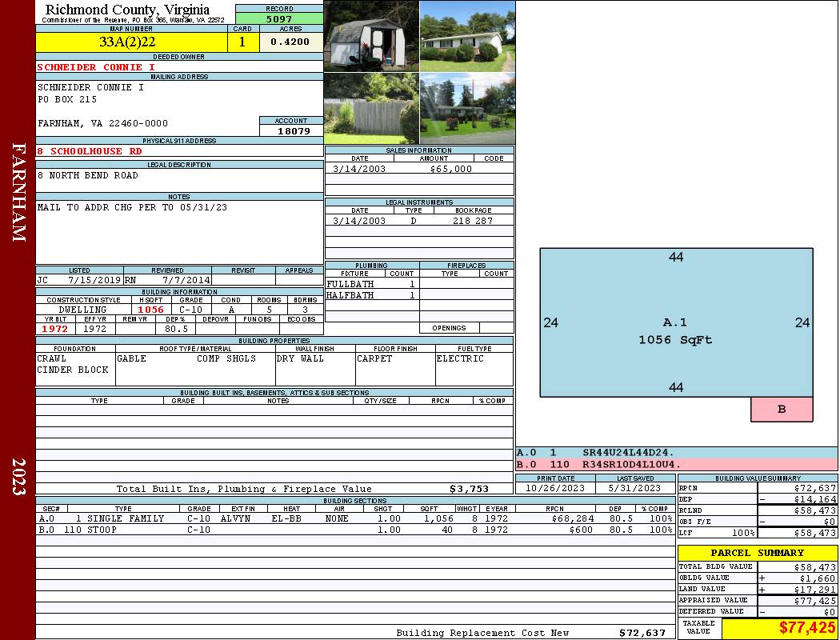This screenshot has width=840, height=640.
Task: Click the yellow PARCEL SUMMARY header
Action: click(x=757, y=553)
